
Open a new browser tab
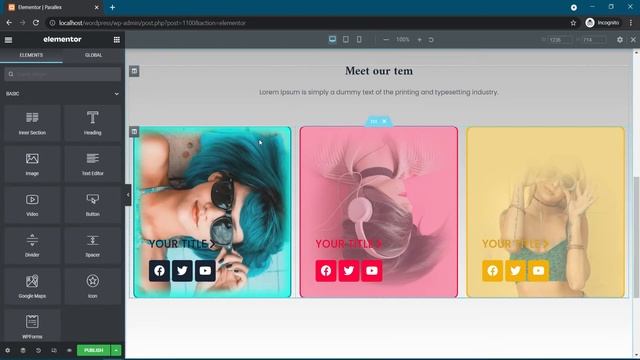tap(112, 7)
